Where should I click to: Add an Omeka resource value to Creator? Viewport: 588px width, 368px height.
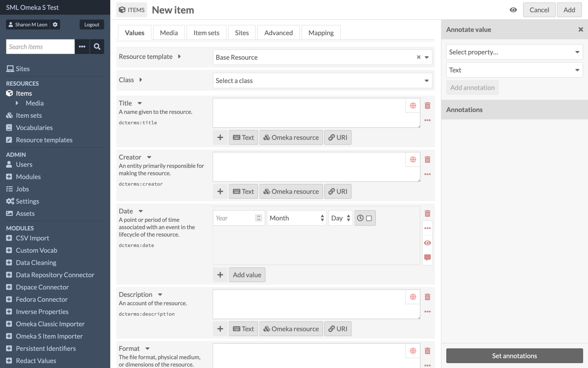(291, 191)
